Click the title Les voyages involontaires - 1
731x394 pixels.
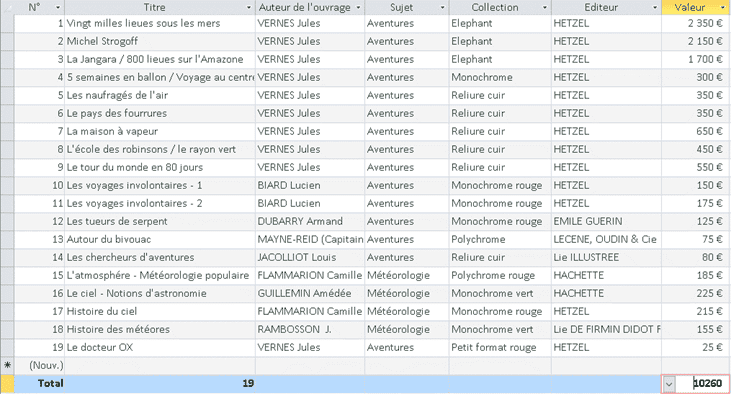[x=134, y=185]
